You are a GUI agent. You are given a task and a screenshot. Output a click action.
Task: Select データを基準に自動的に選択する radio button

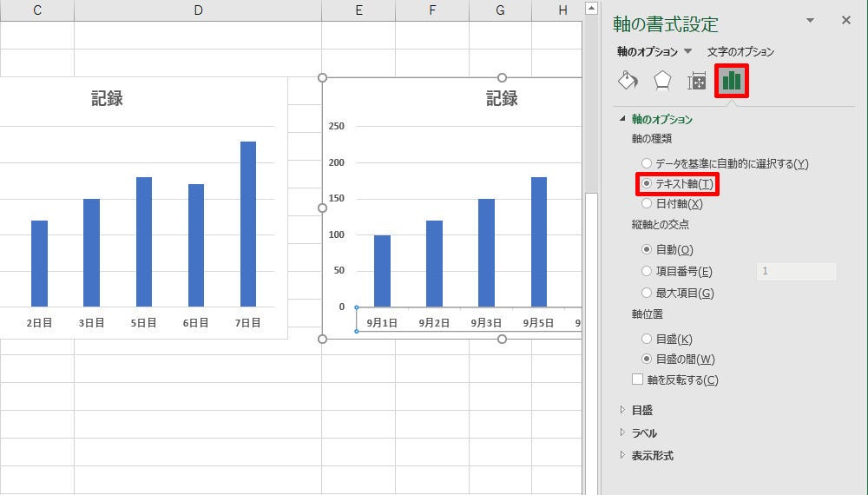tap(647, 163)
